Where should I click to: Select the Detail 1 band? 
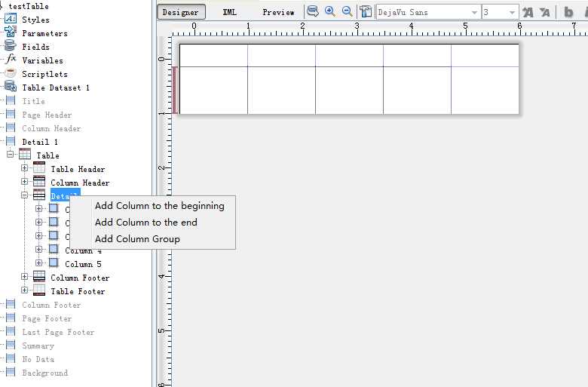pyautogui.click(x=40, y=142)
